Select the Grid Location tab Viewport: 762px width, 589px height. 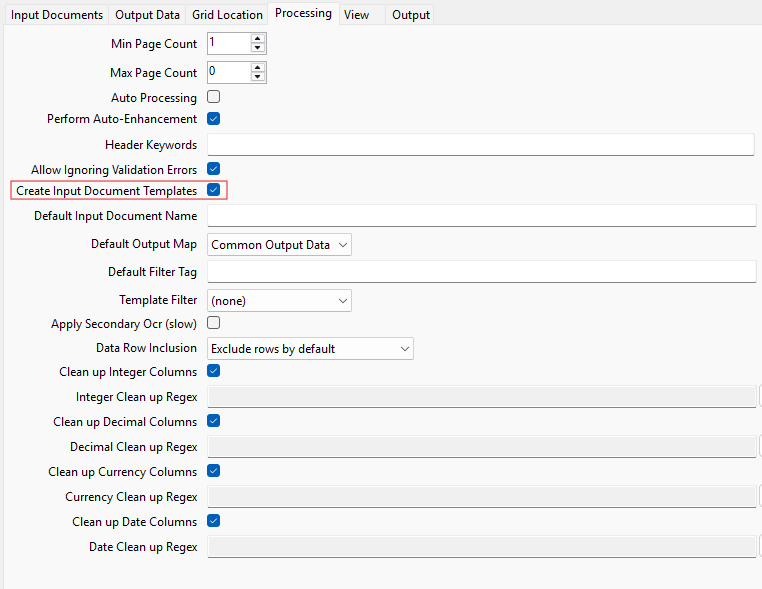227,15
